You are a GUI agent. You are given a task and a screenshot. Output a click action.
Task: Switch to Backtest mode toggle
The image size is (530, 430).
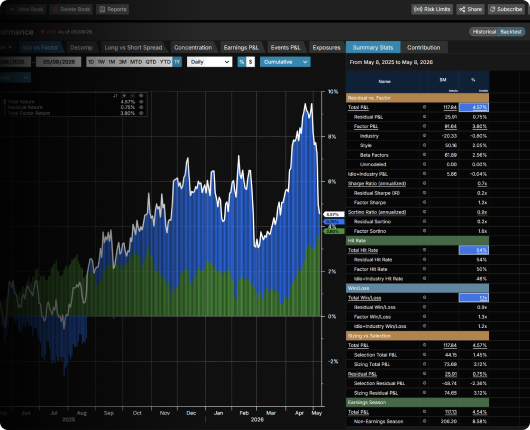[x=511, y=32]
